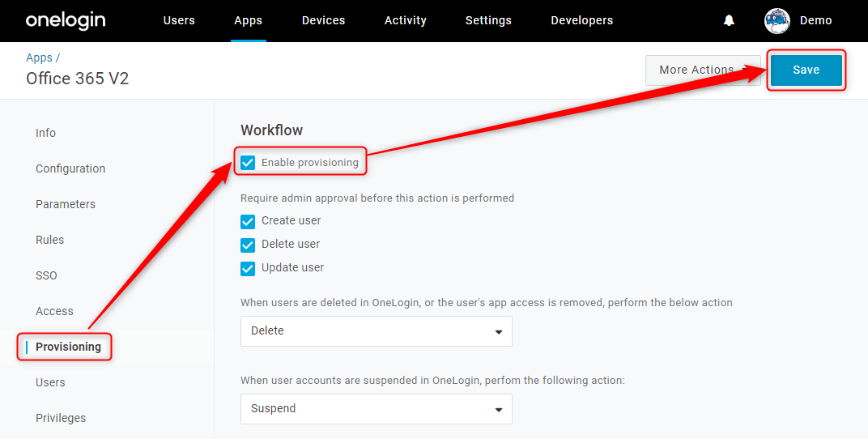
Task: Click the OneLogin logo
Action: tap(66, 20)
